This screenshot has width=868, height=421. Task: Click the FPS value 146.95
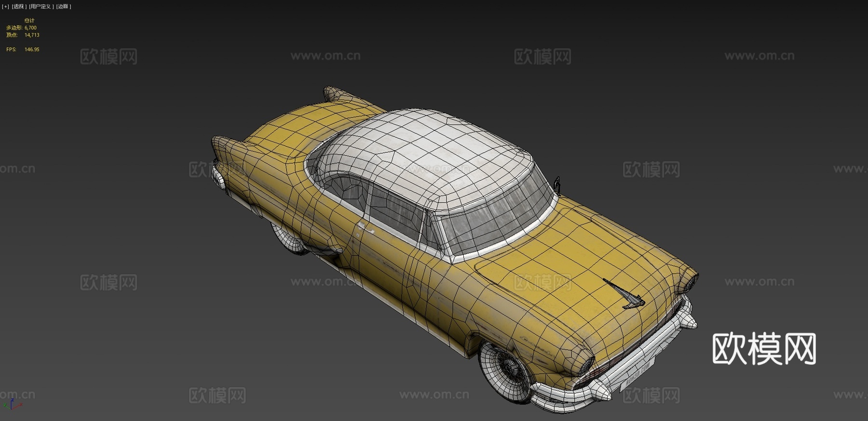coord(32,50)
